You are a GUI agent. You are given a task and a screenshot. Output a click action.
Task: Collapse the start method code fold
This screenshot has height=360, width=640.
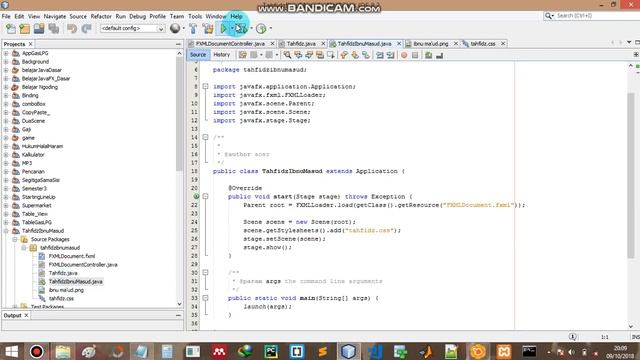point(205,196)
